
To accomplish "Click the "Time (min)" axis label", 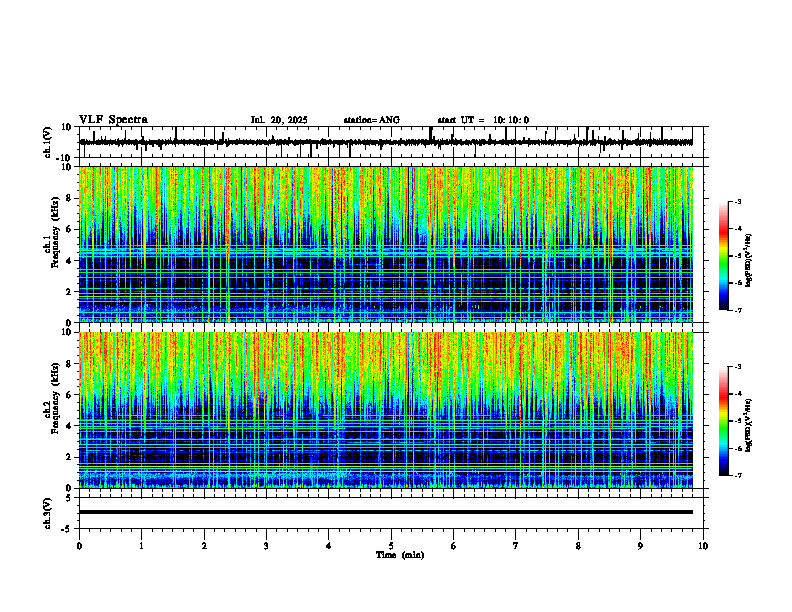I will click(x=400, y=555).
